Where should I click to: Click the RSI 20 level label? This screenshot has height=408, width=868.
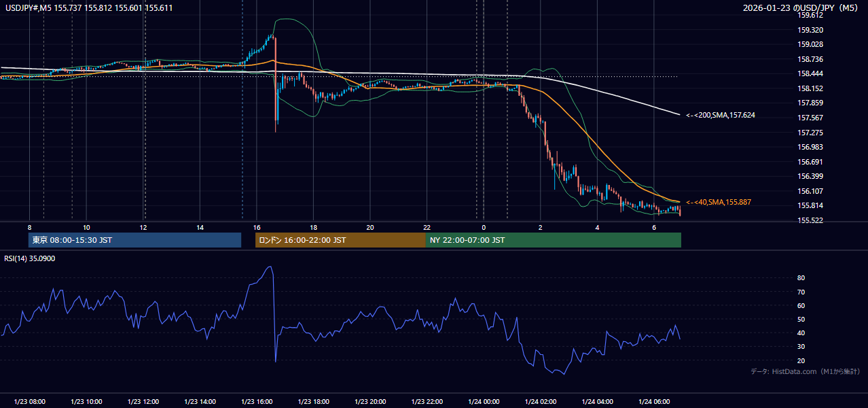point(801,360)
